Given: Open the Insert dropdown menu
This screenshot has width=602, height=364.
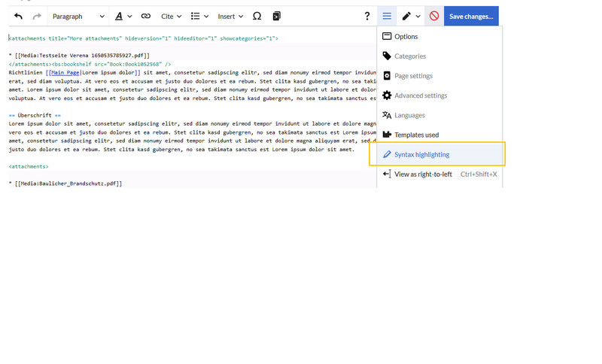Looking at the screenshot, I should point(230,16).
